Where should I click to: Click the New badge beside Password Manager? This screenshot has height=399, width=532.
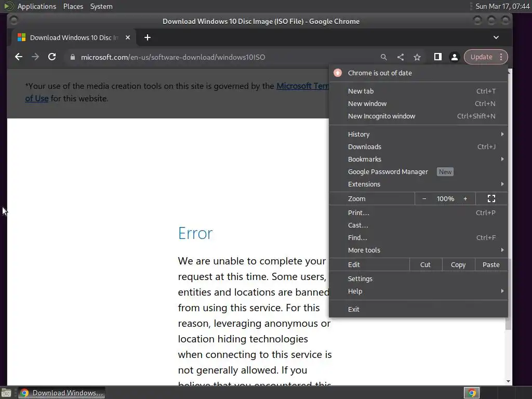445,171
